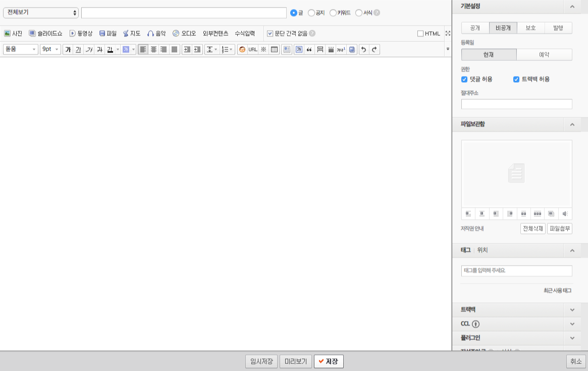
Task: Uncheck 댓글 허용 checkbox
Action: [464, 79]
